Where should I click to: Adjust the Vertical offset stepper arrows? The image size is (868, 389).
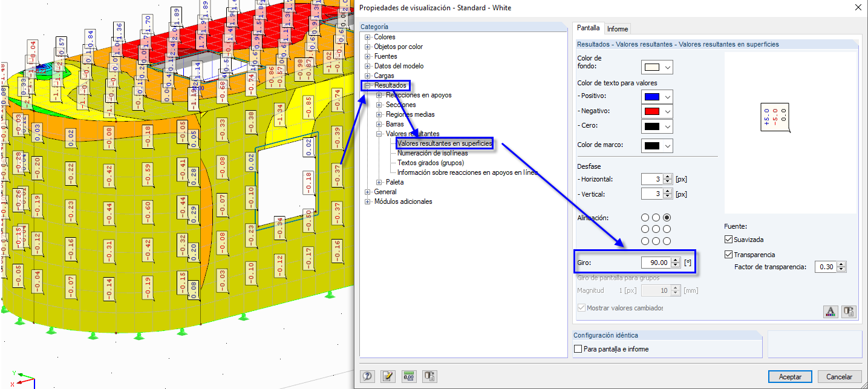click(668, 194)
